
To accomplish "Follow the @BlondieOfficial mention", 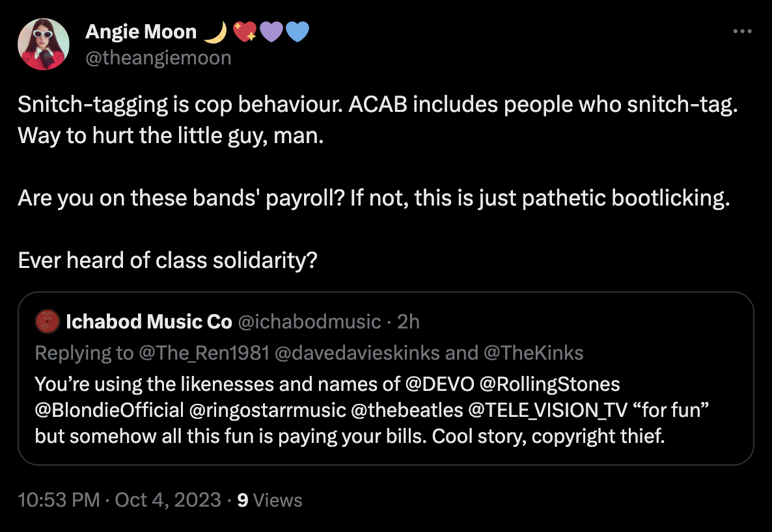I will [109, 410].
